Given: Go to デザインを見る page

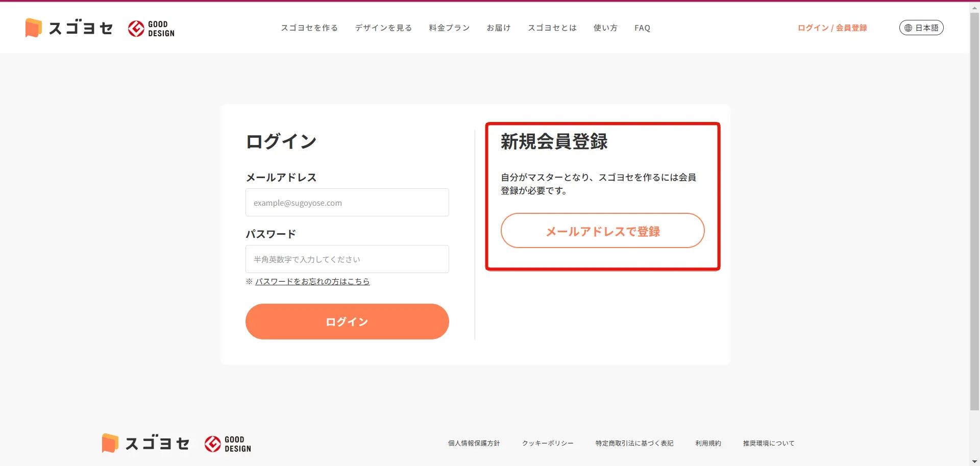Looking at the screenshot, I should coord(383,28).
